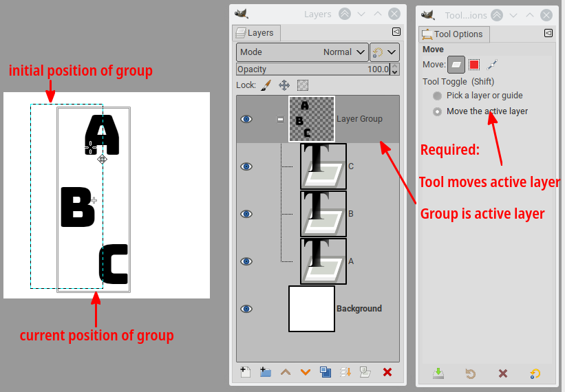Open Tool Options tab configuration menu button

[548, 33]
